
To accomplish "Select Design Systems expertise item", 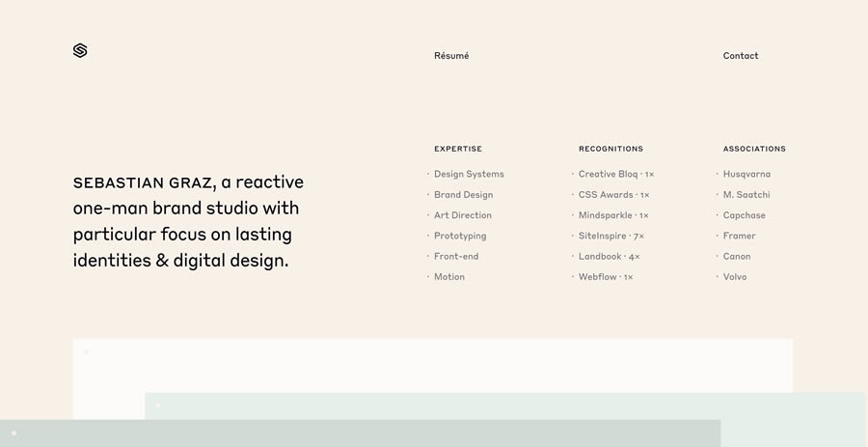I will [469, 175].
